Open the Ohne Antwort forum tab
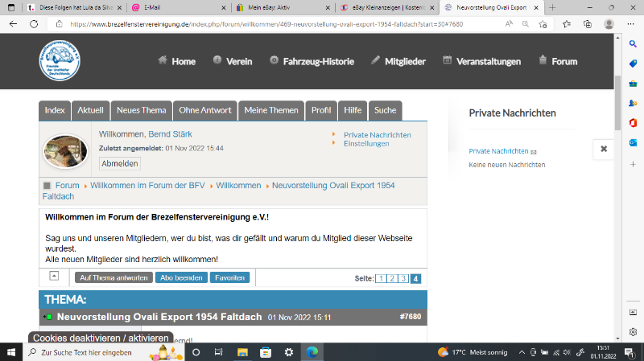The image size is (644, 361). (x=205, y=110)
